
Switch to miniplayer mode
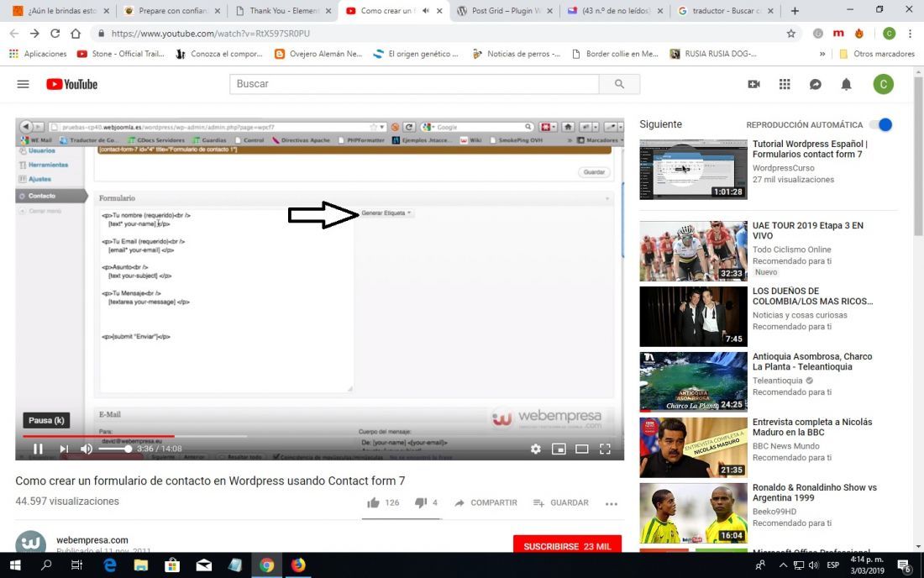tap(559, 449)
